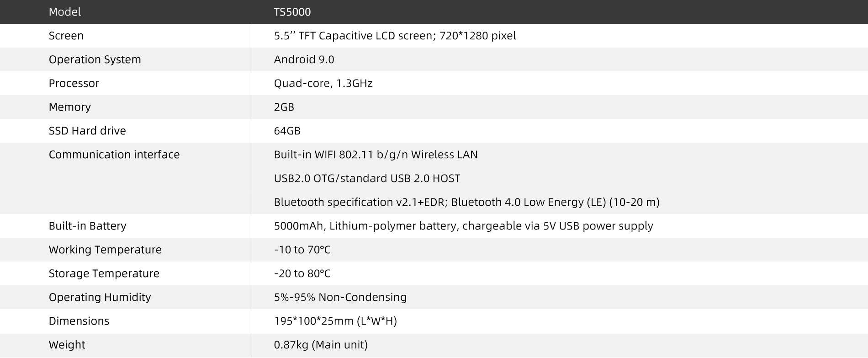Click the Operation System label

(95, 59)
